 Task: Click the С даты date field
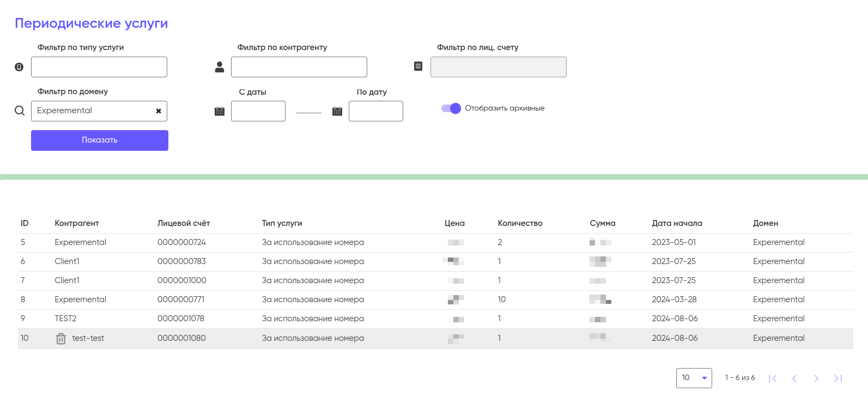pos(258,111)
